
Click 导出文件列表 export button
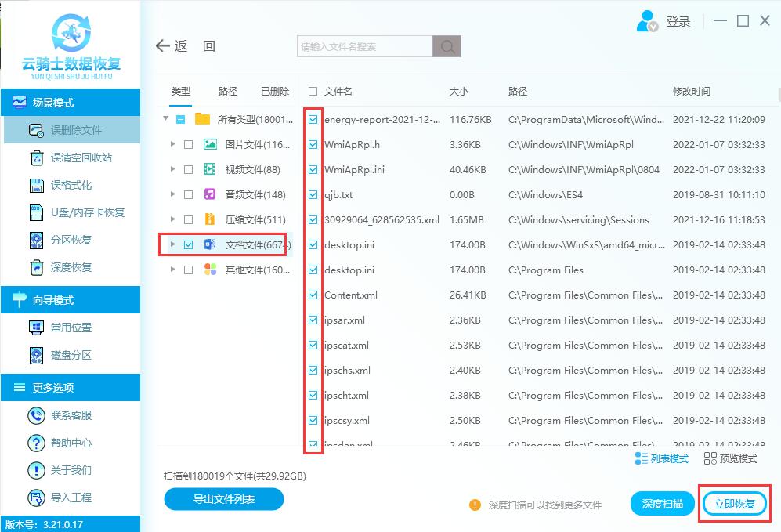click(x=223, y=499)
